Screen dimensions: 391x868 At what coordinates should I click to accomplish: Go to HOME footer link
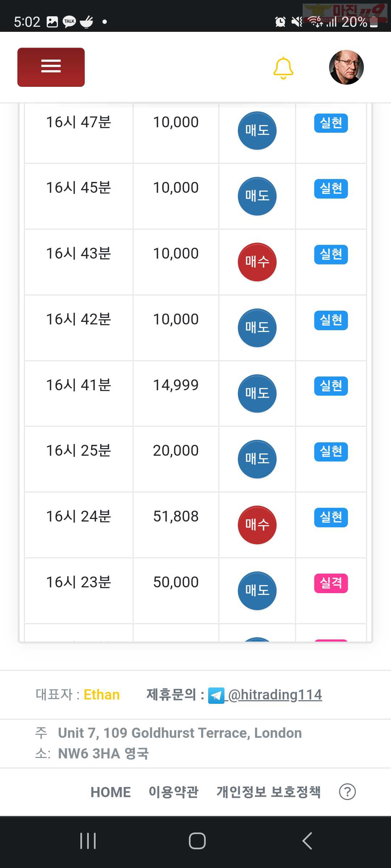point(110,792)
